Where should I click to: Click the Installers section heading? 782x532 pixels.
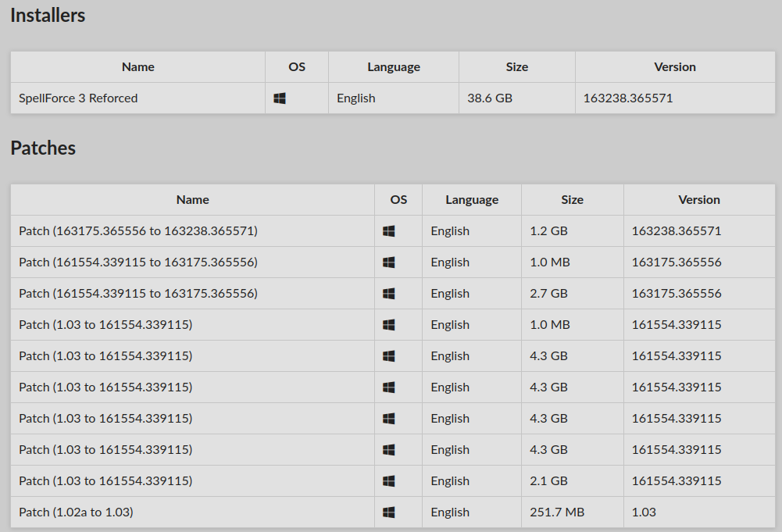(48, 16)
